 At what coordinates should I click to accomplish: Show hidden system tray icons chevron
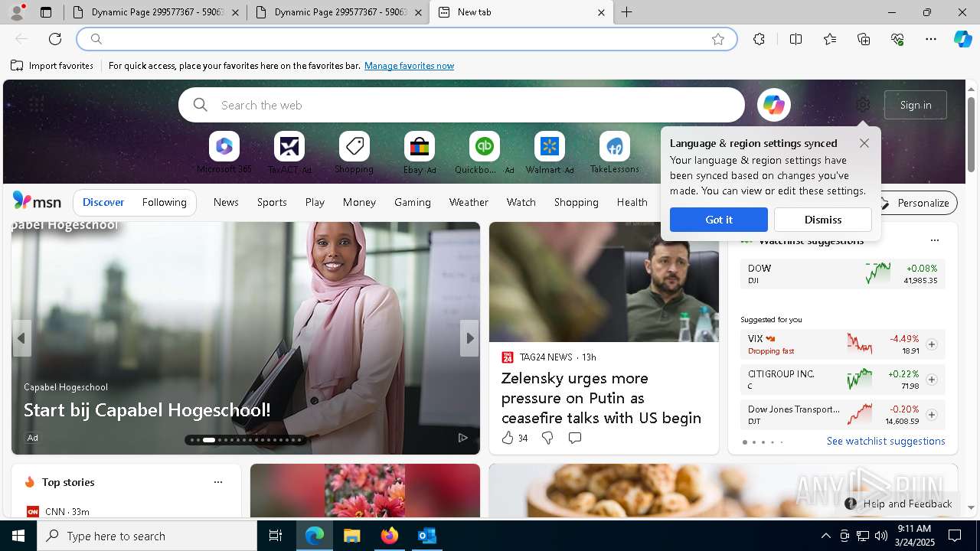pyautogui.click(x=825, y=536)
